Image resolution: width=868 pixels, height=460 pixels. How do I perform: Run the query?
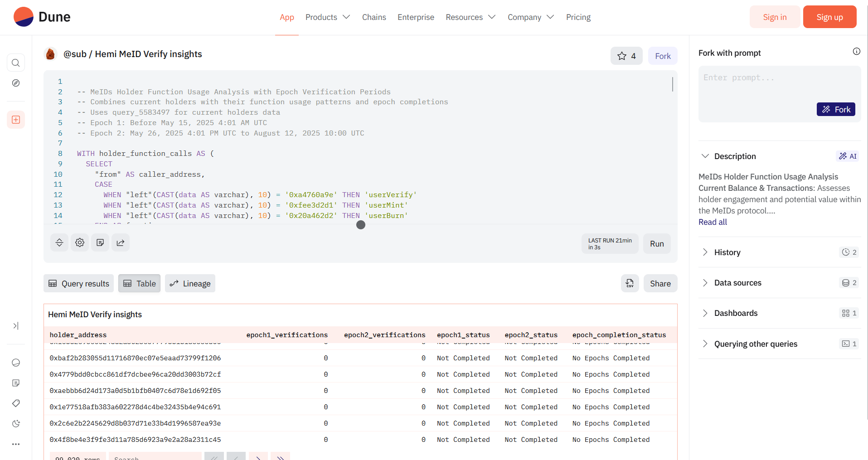tap(657, 243)
